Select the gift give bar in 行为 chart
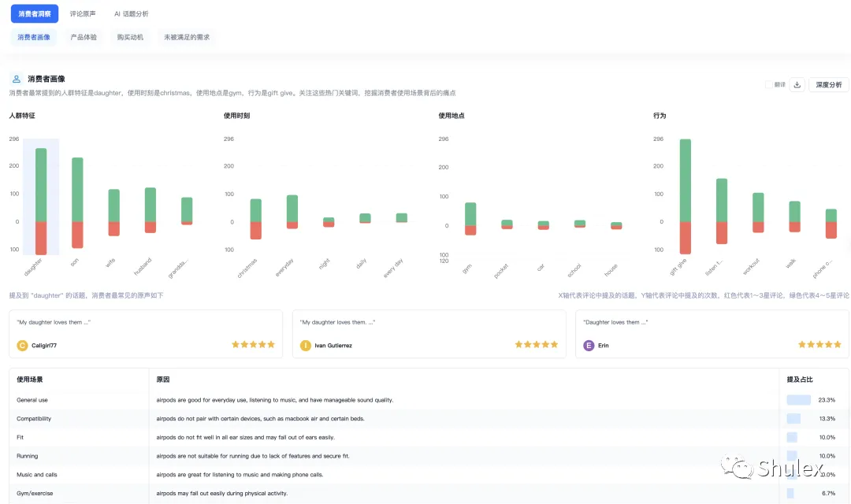This screenshot has height=504, width=851. (686, 196)
